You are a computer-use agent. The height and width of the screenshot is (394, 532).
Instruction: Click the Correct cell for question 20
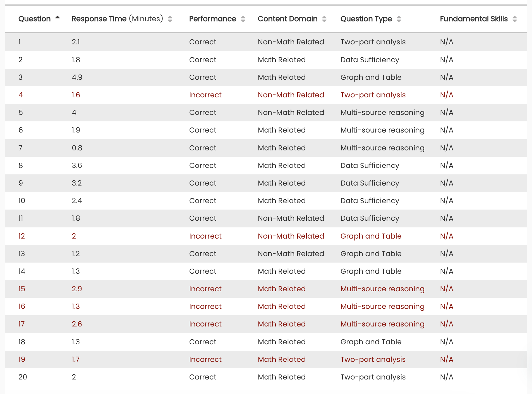click(203, 377)
